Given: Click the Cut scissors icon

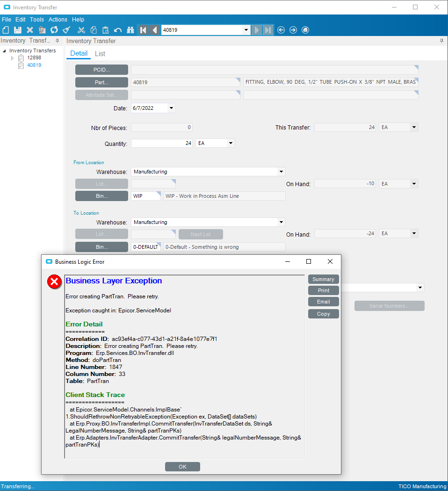Looking at the screenshot, I should click(81, 30).
